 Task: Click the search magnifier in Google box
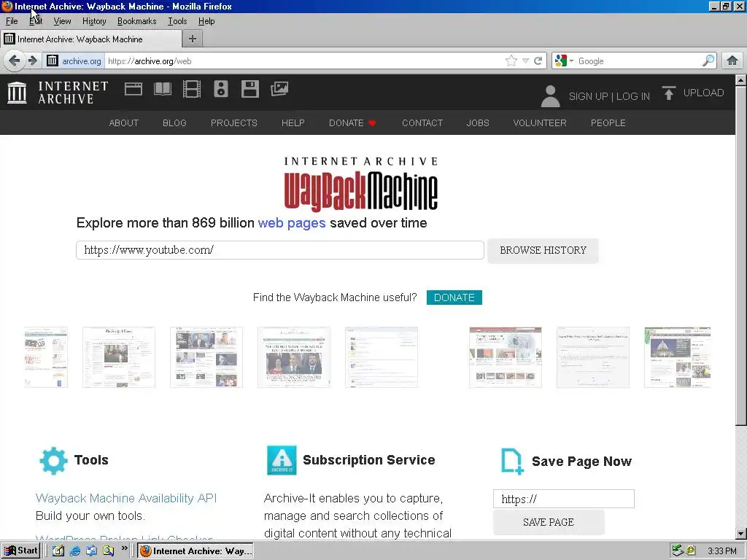(x=708, y=61)
